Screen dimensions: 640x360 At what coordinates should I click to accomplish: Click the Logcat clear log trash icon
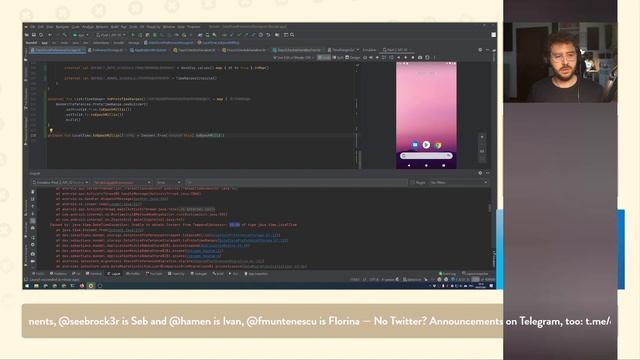pyautogui.click(x=33, y=191)
